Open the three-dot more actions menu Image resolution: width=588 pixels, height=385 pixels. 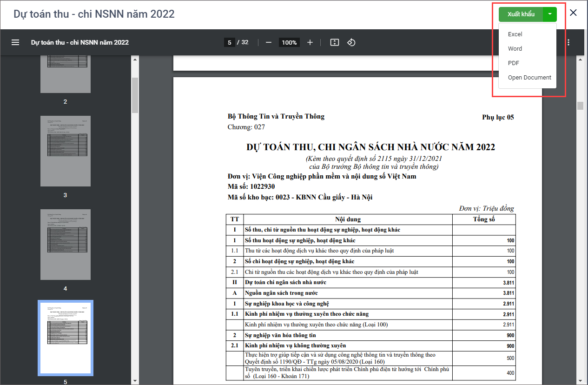coord(568,42)
